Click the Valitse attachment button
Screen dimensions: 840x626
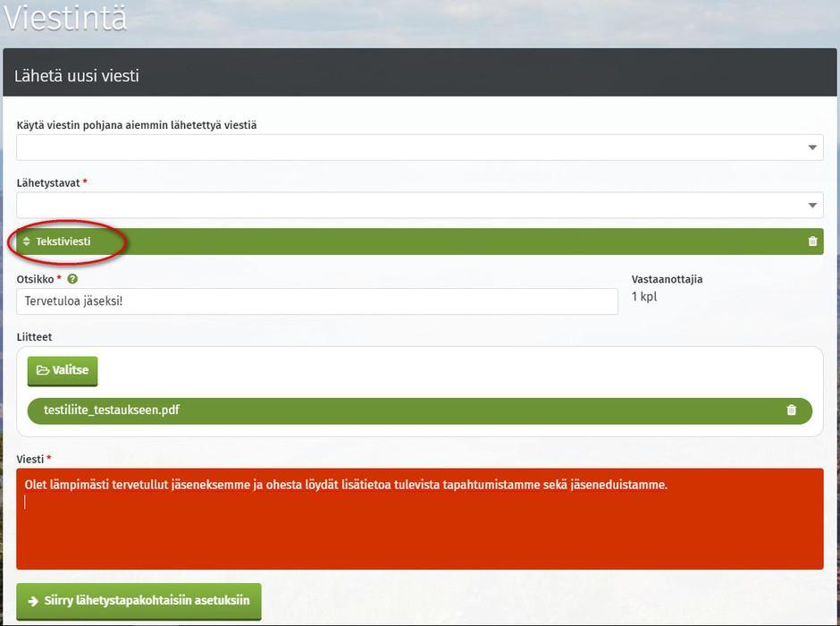(x=63, y=370)
